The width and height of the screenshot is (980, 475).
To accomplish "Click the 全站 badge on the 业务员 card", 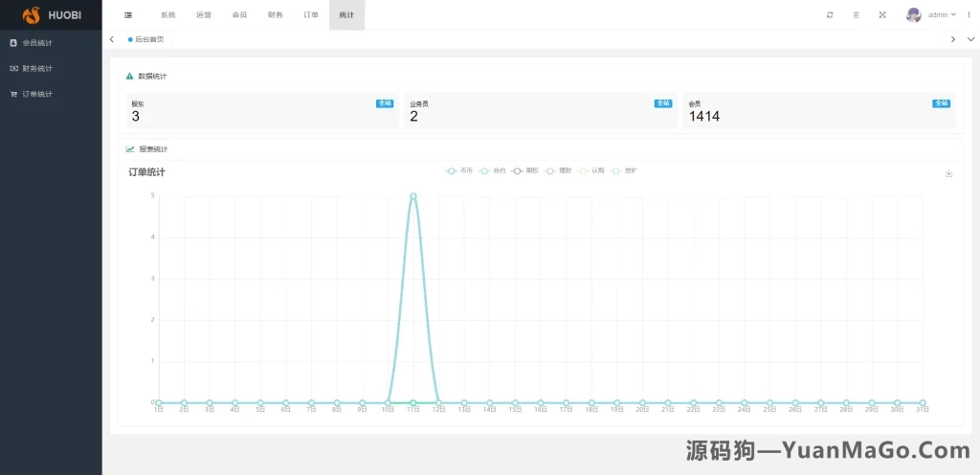I will 663,103.
